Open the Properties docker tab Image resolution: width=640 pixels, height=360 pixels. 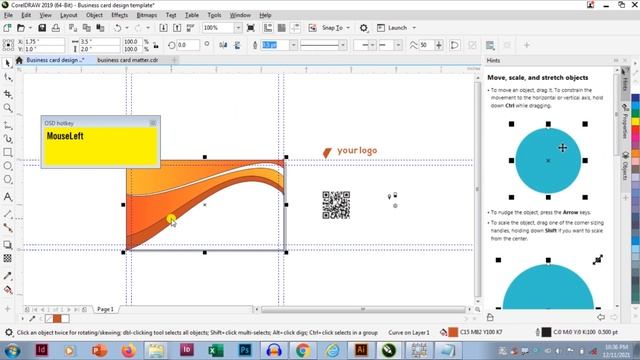tap(625, 121)
